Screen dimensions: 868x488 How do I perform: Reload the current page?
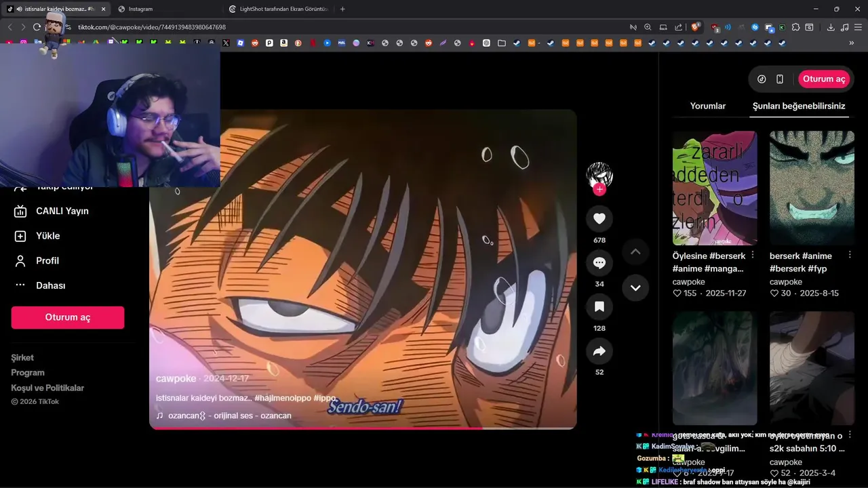point(37,27)
